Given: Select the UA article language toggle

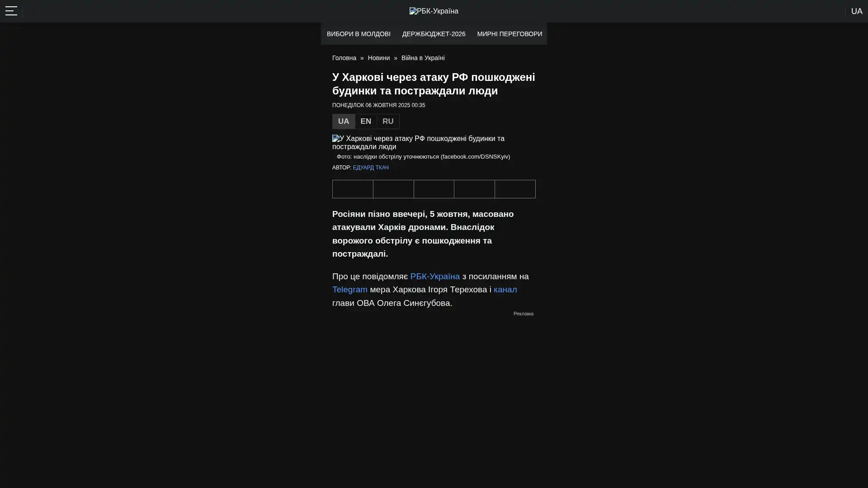Looking at the screenshot, I should tap(344, 121).
